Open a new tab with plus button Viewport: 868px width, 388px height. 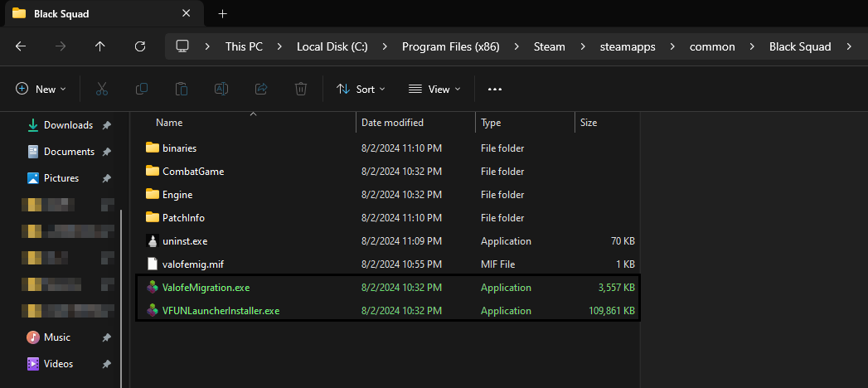(222, 14)
